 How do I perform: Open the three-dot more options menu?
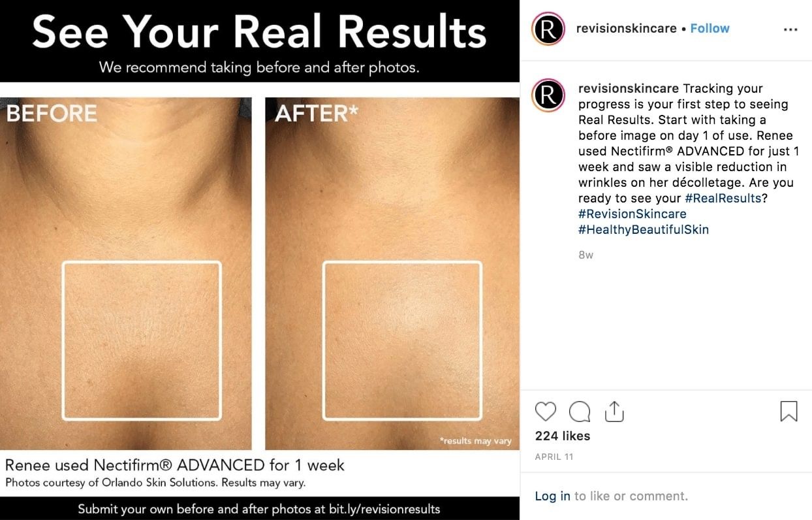point(790,29)
